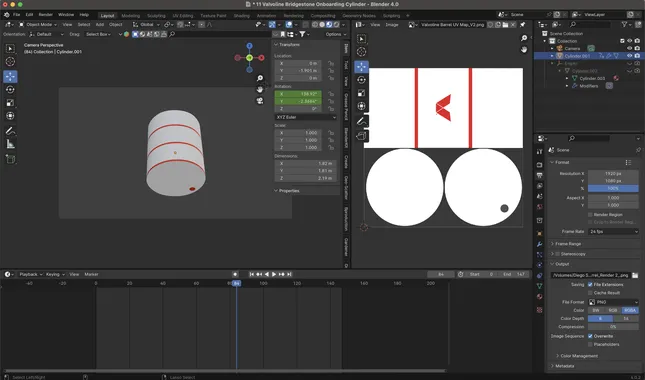Open output path folder browser icon

635,275
